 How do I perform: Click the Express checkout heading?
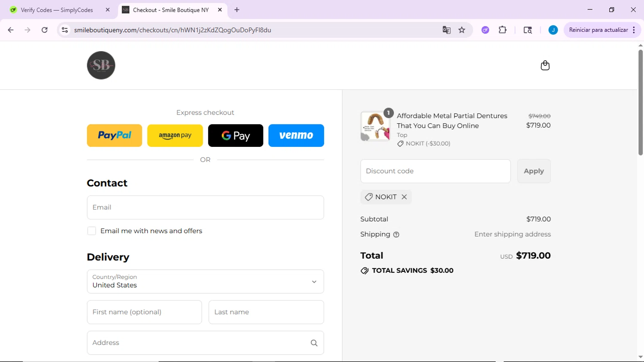coord(205,113)
